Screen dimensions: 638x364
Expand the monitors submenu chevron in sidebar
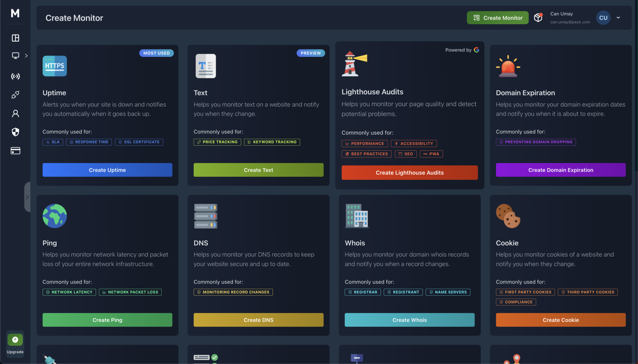click(x=26, y=56)
